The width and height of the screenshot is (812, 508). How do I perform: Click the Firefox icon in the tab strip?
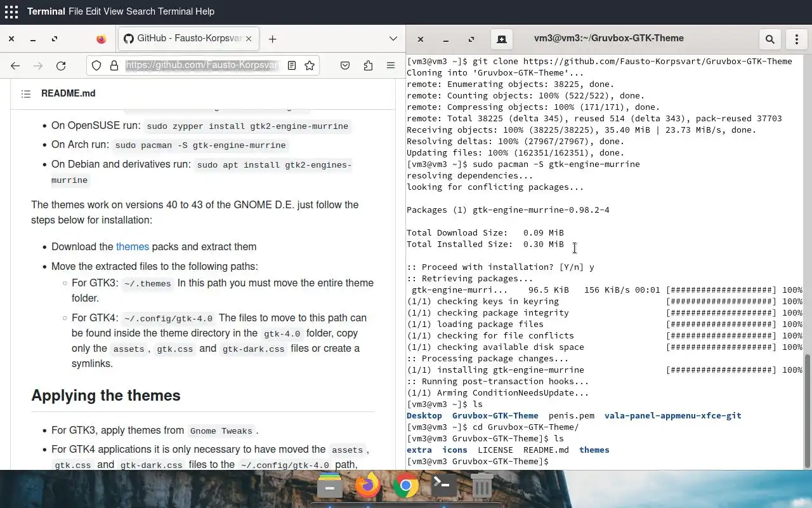click(101, 39)
